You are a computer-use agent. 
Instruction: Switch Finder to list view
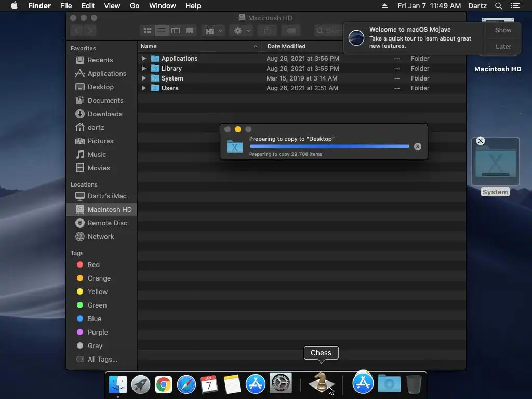pyautogui.click(x=162, y=31)
